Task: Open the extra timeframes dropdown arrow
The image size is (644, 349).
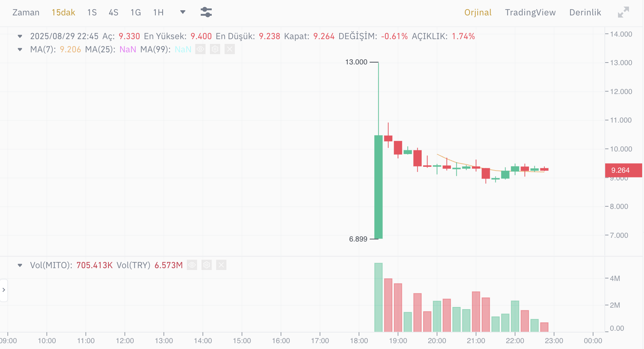Action: coord(182,12)
